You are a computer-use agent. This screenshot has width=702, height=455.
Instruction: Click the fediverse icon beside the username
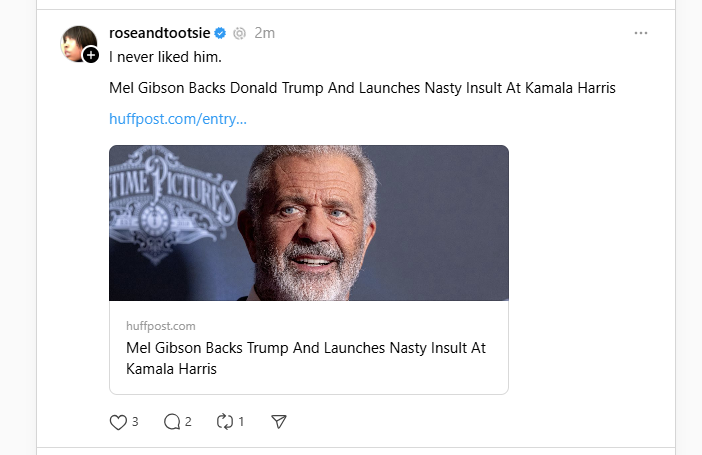point(239,33)
